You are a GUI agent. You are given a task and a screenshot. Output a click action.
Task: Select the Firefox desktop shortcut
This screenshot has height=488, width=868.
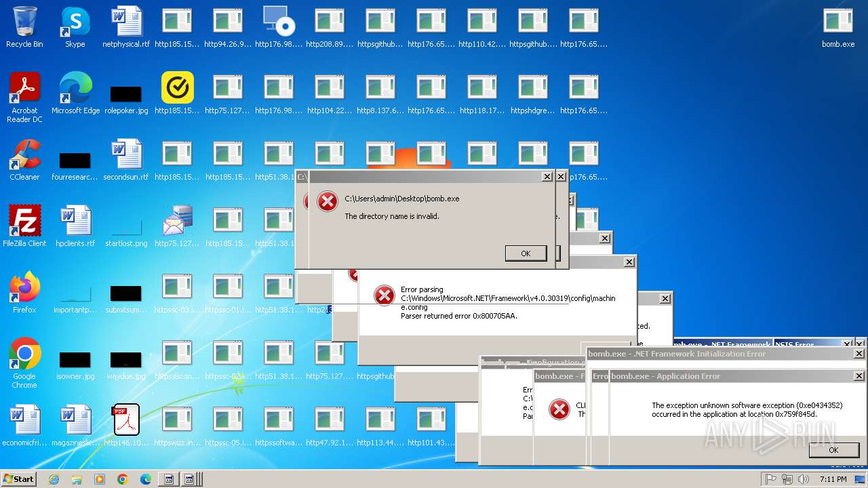click(x=24, y=293)
